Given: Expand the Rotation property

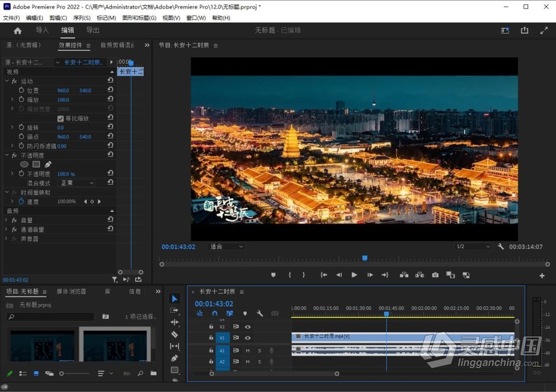Looking at the screenshot, I should [12, 127].
